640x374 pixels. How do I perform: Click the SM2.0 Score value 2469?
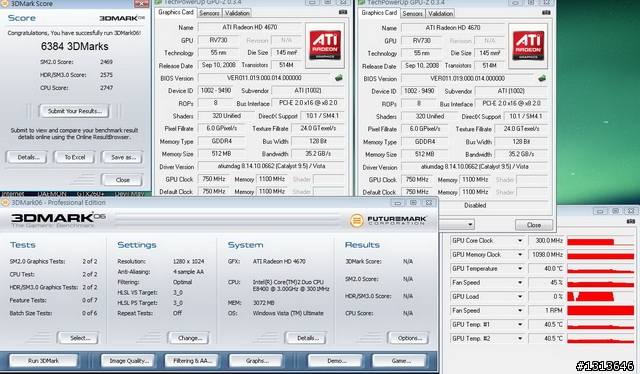pos(106,62)
